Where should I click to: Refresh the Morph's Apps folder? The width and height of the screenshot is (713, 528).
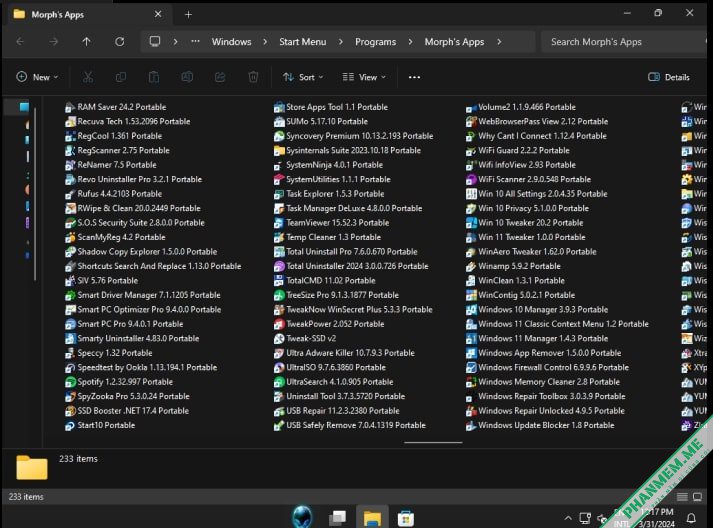(x=120, y=42)
